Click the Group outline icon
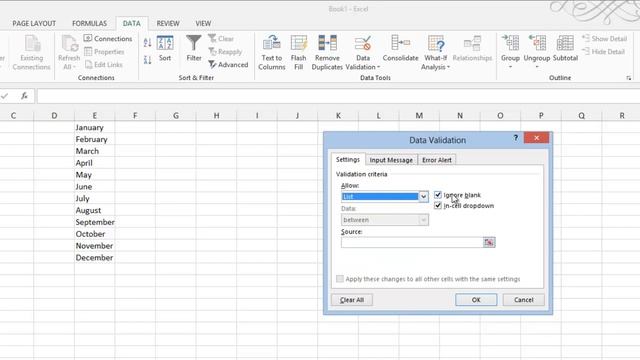The width and height of the screenshot is (640, 360). pos(510,43)
